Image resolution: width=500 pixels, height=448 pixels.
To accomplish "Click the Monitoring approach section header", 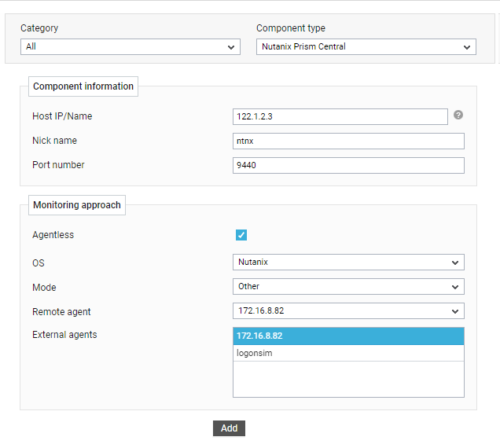I will 77,205.
